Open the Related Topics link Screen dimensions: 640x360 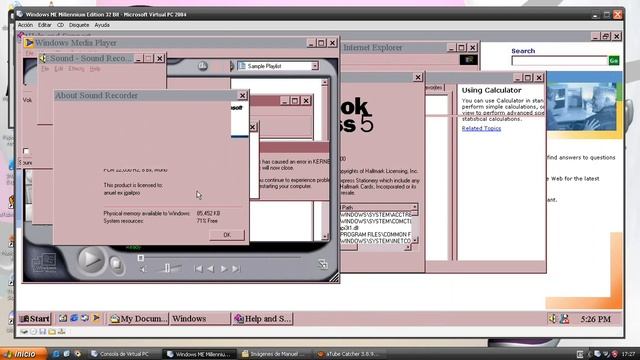tap(481, 128)
